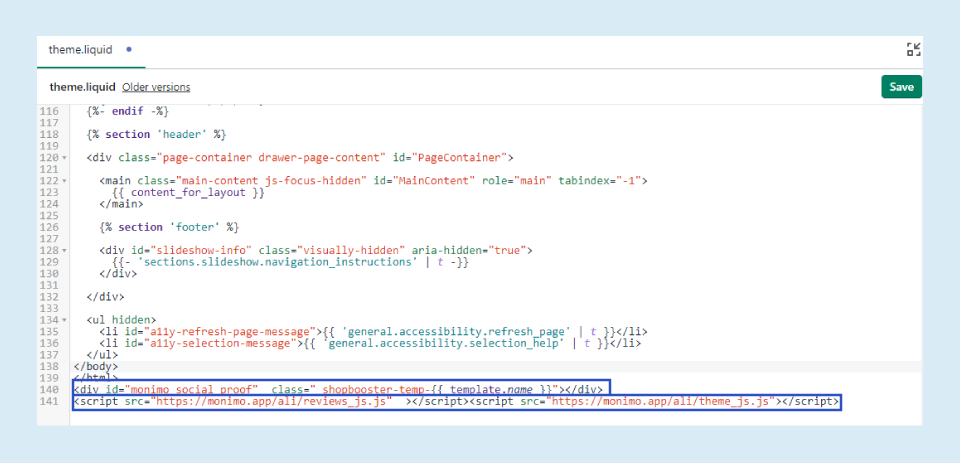Open the Older versions link
960x463 pixels.
pos(156,87)
